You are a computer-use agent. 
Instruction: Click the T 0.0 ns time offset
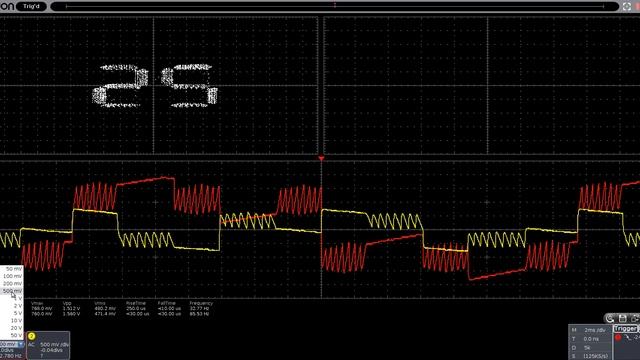coord(591,339)
